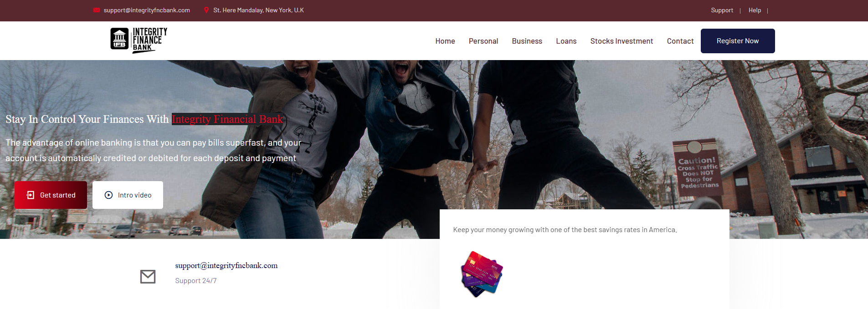The image size is (868, 309).
Task: Go to the Loans page
Action: pyautogui.click(x=566, y=41)
